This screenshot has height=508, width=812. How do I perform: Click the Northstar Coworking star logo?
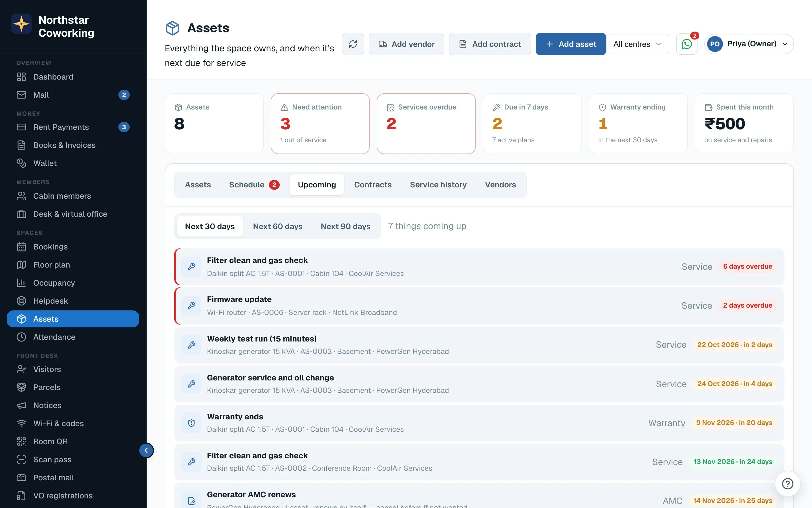(21, 24)
